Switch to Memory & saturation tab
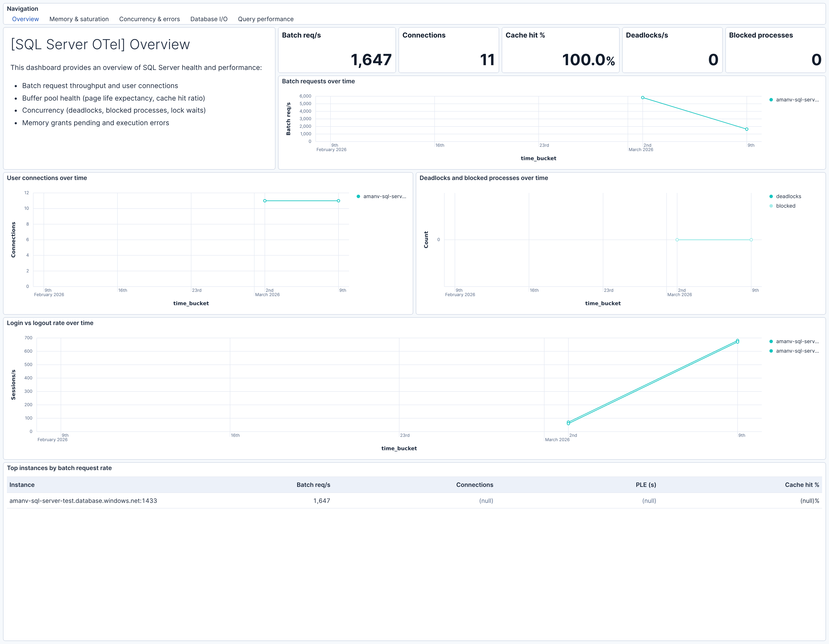This screenshot has width=829, height=644. click(x=79, y=19)
